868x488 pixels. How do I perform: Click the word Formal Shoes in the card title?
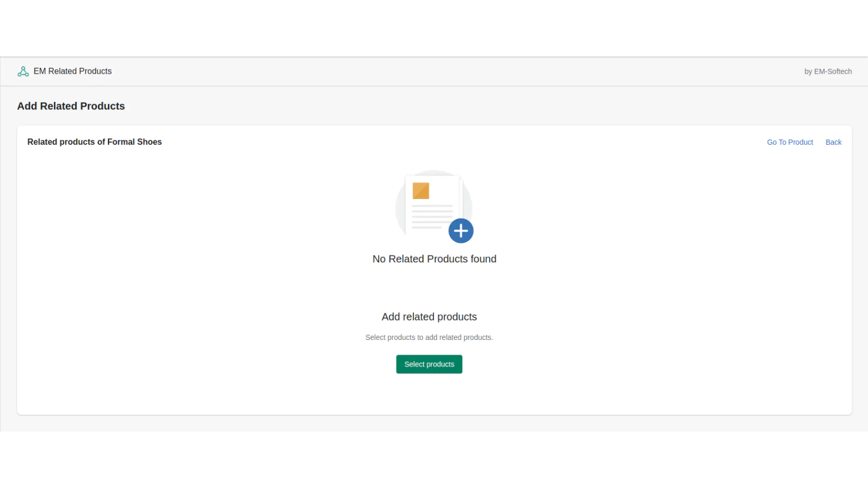pyautogui.click(x=135, y=142)
